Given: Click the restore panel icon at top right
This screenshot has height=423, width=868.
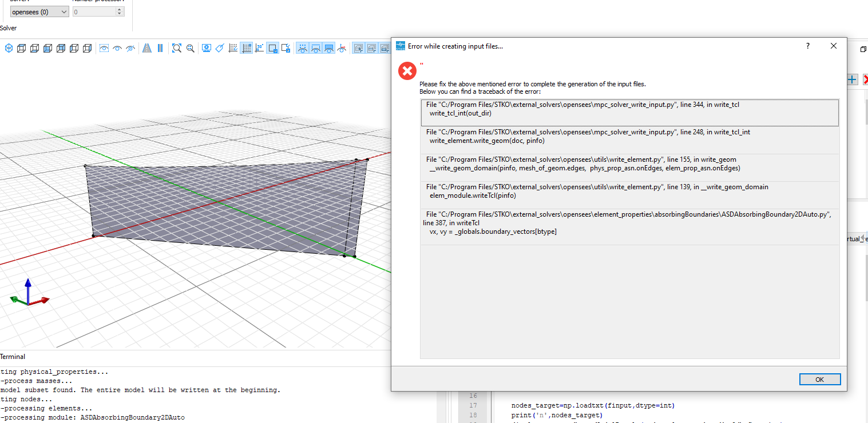Looking at the screenshot, I should [863, 50].
